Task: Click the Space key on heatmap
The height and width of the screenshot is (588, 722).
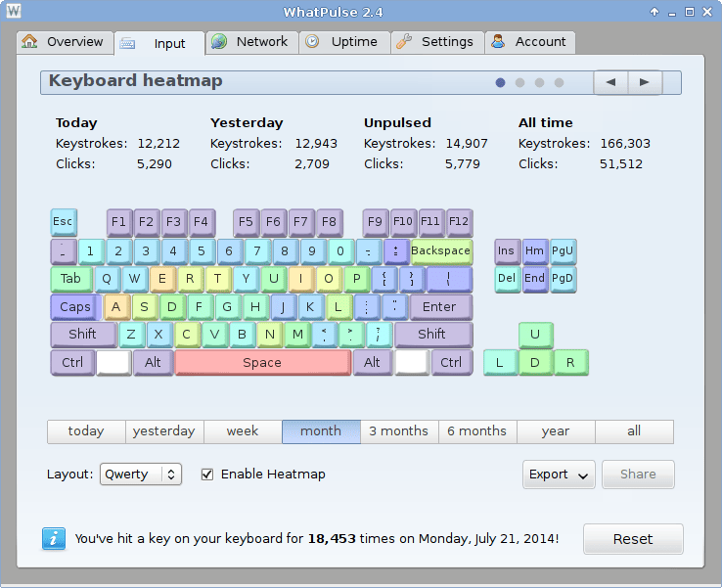Action: (262, 363)
